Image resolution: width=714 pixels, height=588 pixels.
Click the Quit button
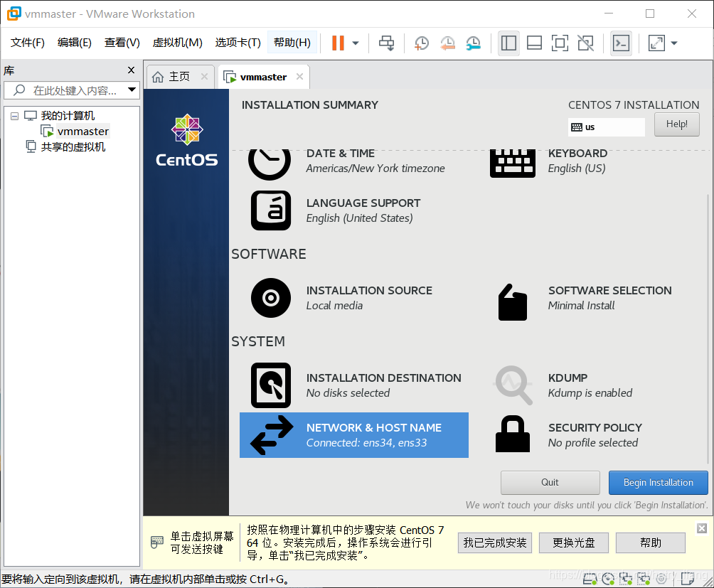pyautogui.click(x=550, y=482)
